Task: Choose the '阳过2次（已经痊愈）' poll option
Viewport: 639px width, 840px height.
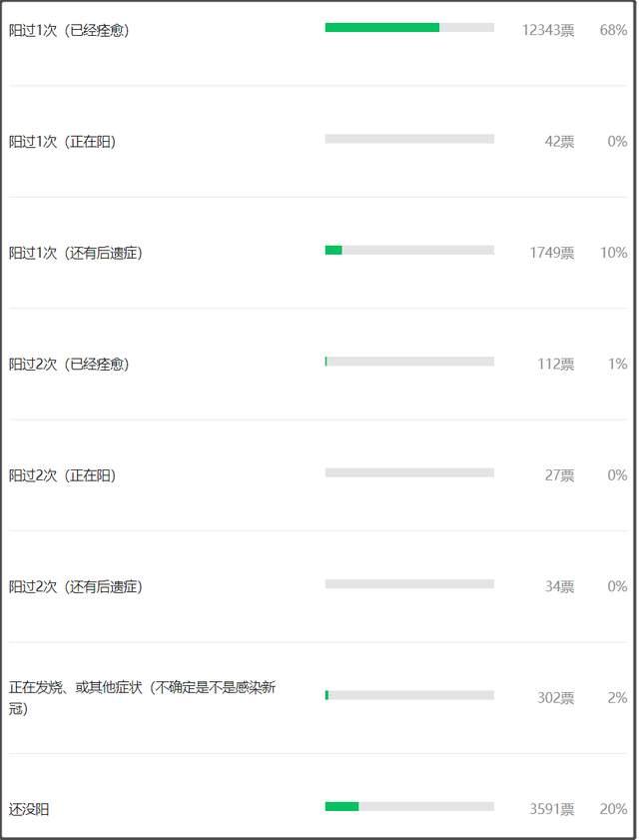Action: pos(69,365)
